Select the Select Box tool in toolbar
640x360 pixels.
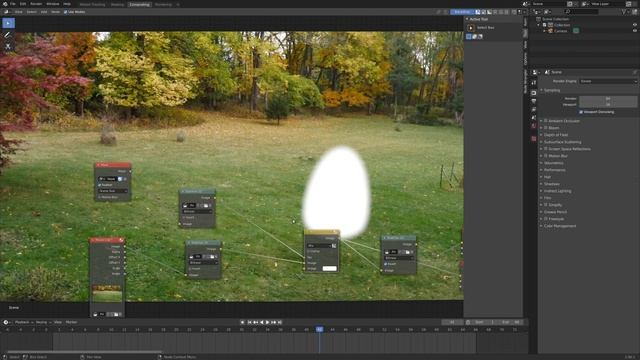click(x=8, y=23)
